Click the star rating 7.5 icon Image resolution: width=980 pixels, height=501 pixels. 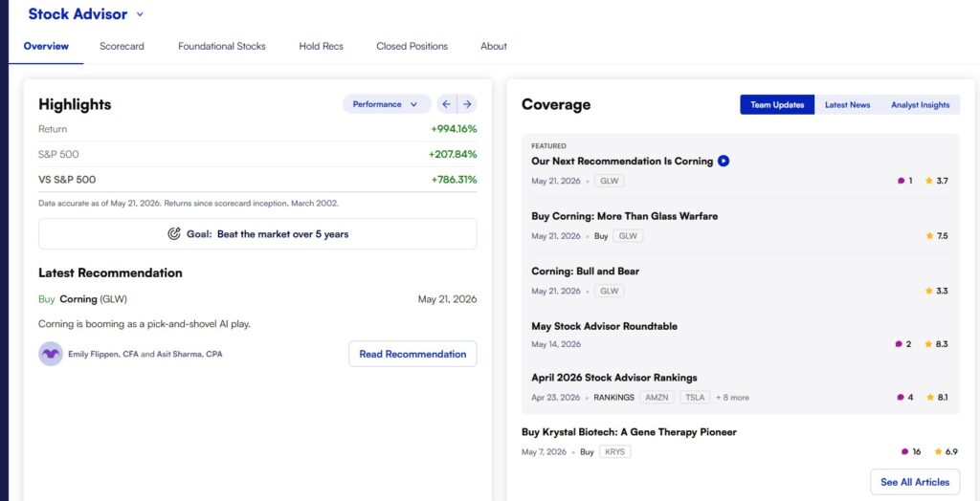928,236
